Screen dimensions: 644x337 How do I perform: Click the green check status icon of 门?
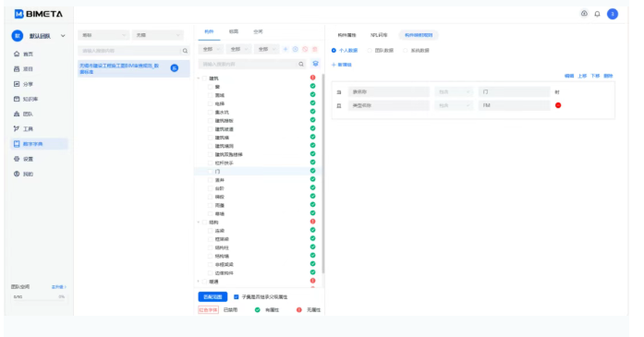[x=312, y=171]
